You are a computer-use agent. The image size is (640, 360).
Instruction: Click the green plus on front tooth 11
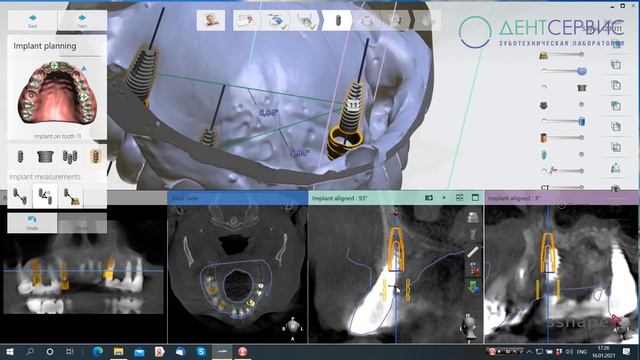pos(54,65)
